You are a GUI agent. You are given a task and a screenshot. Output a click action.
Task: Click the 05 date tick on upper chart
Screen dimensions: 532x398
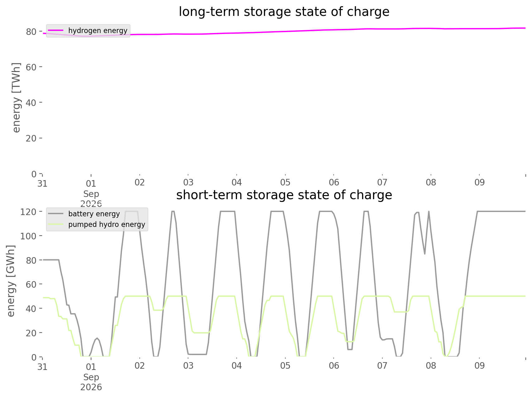click(285, 183)
